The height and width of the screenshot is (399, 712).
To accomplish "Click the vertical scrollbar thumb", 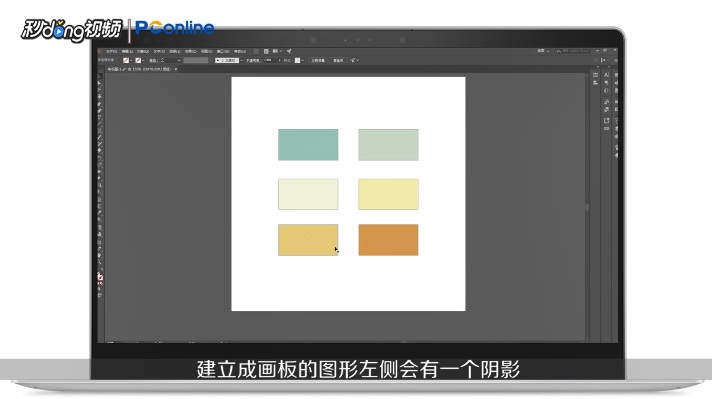I will [587, 207].
